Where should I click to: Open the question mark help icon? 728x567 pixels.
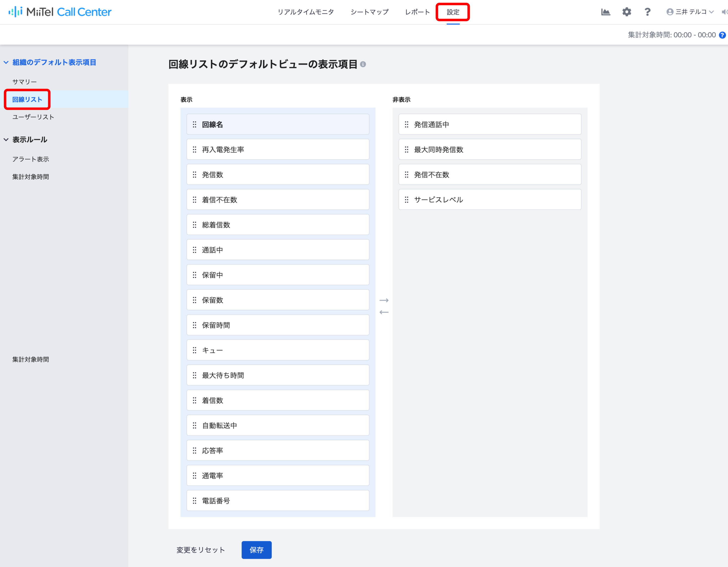tap(647, 12)
